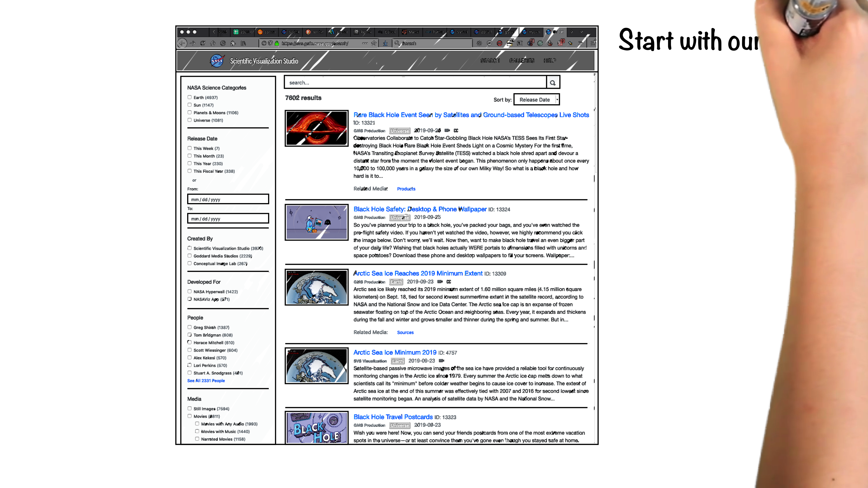
Task: Click the green padlock in address bar
Action: (x=277, y=43)
